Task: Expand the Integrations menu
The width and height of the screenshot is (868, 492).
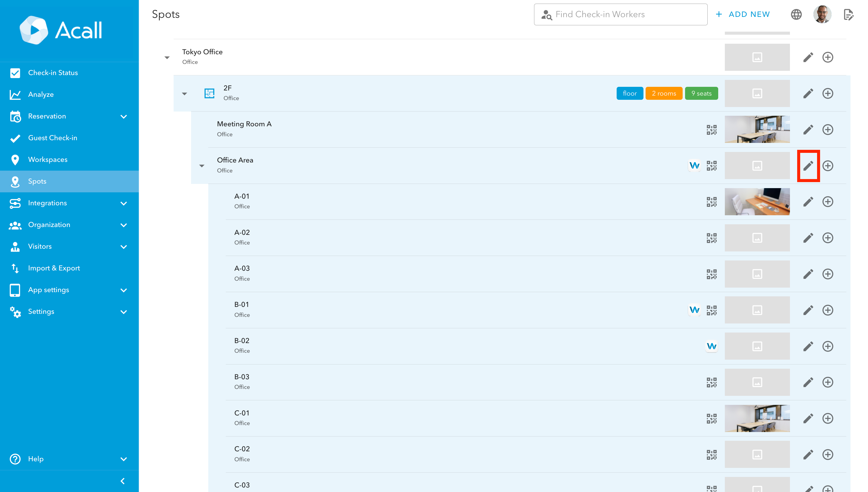Action: point(124,203)
